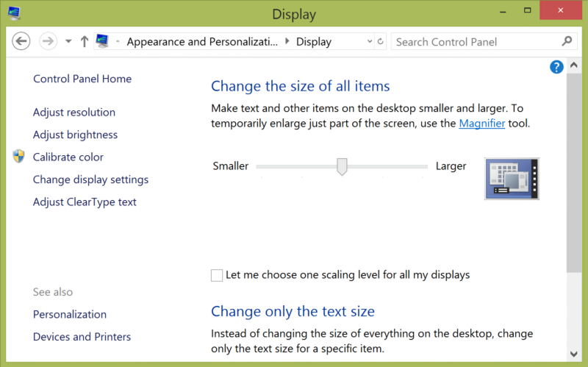Image resolution: width=588 pixels, height=367 pixels.
Task: Open the Magnifier tool link
Action: pos(481,124)
